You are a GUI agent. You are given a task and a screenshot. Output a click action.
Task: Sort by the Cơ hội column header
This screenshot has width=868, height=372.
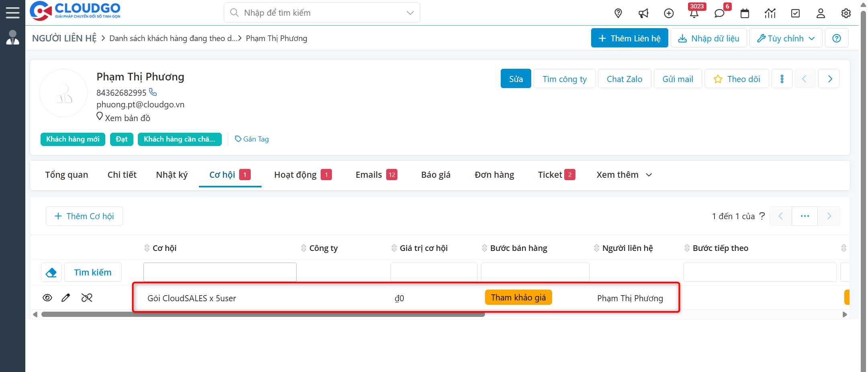click(x=164, y=248)
